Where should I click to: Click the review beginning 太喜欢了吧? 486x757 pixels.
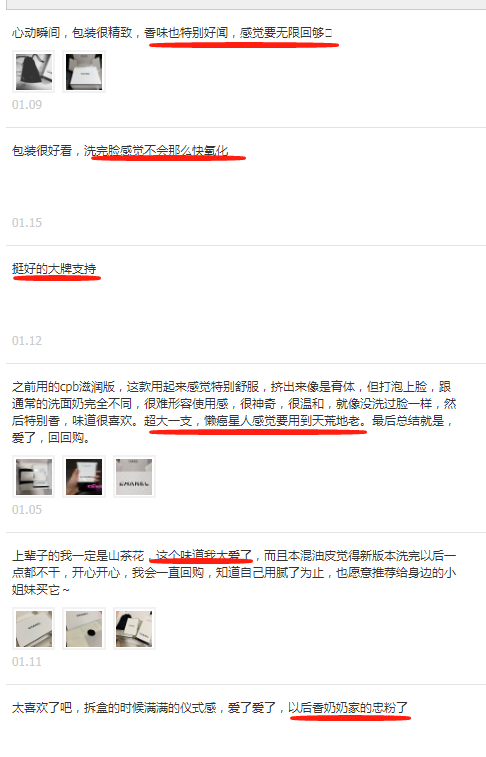210,708
